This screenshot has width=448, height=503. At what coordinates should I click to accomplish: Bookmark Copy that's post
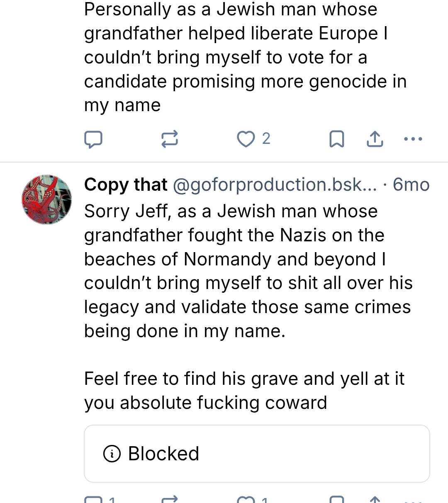click(336, 500)
